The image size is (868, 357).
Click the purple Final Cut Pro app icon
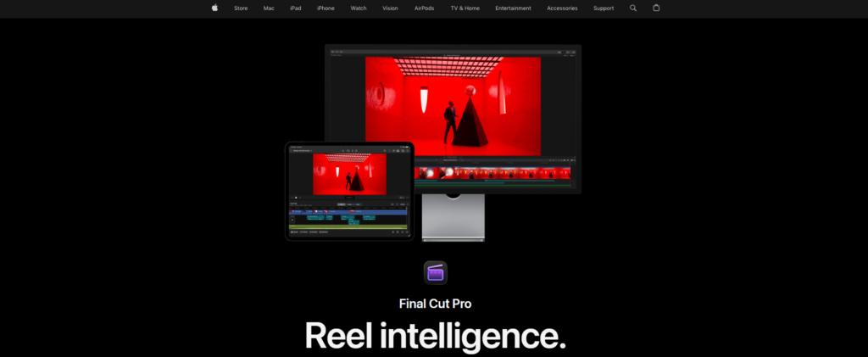tap(435, 272)
